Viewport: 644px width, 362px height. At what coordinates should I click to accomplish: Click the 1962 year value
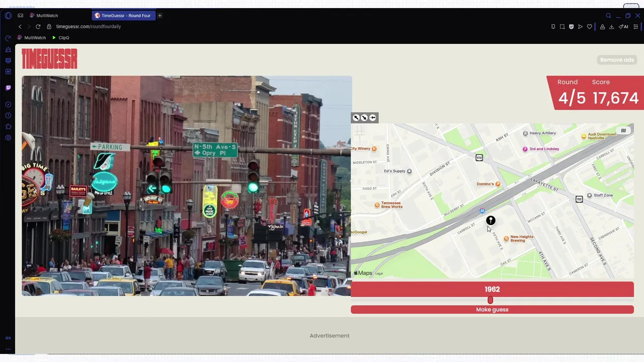pyautogui.click(x=492, y=289)
